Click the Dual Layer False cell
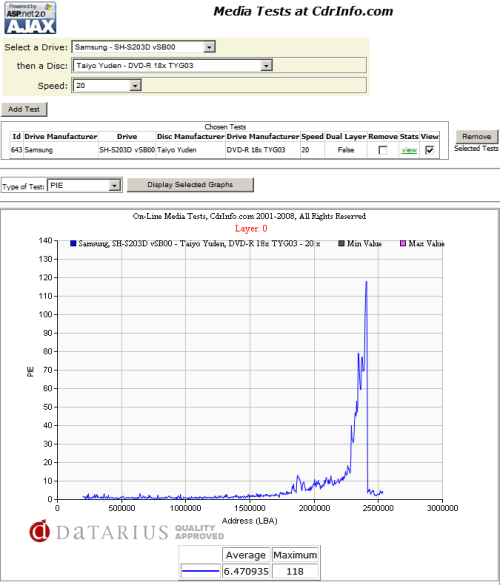The height and width of the screenshot is (585, 500). pos(346,150)
